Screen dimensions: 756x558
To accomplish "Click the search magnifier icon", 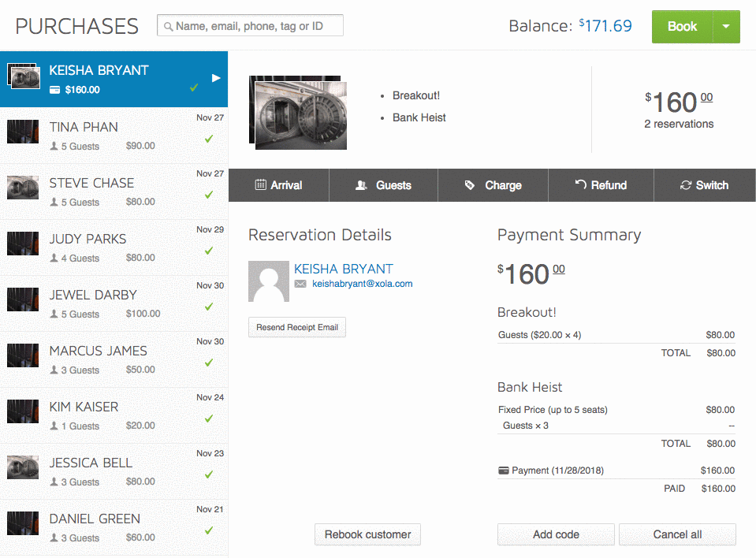I will 168,27.
